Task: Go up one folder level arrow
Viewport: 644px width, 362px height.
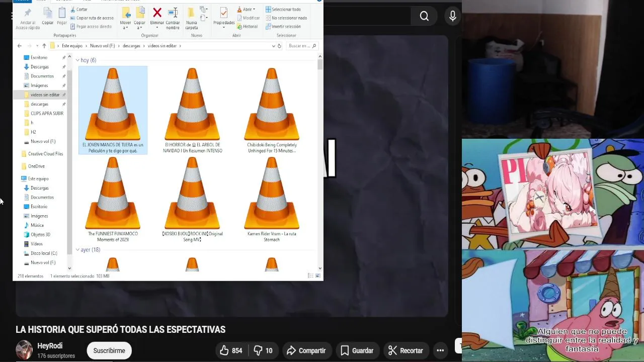Action: tap(44, 46)
